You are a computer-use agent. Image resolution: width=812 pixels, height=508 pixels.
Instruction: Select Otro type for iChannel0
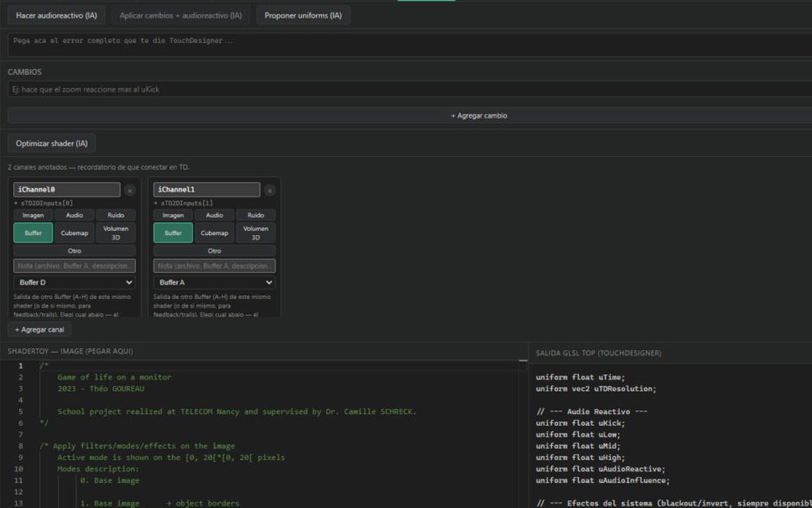pyautogui.click(x=74, y=251)
